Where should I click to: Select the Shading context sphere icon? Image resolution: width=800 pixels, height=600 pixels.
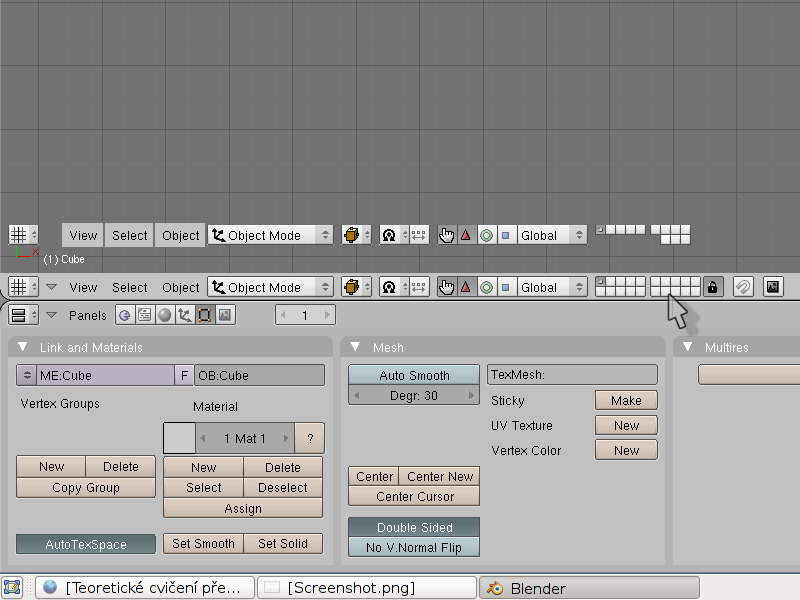(x=165, y=315)
